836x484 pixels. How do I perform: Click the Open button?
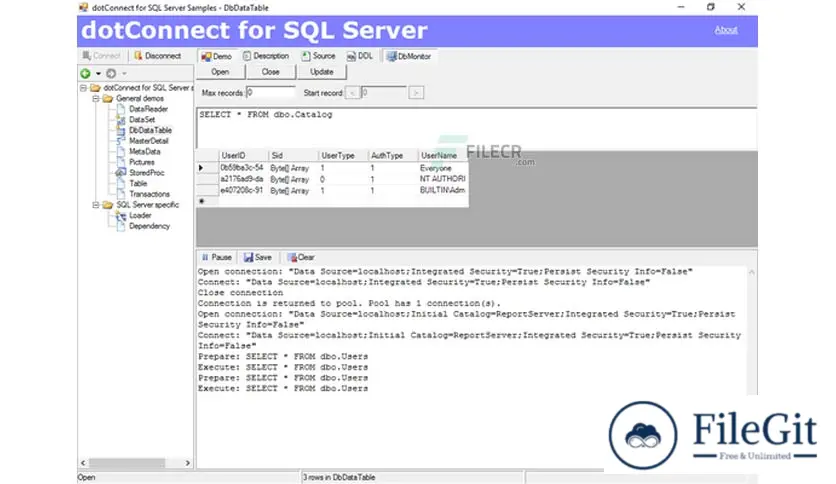click(x=220, y=71)
